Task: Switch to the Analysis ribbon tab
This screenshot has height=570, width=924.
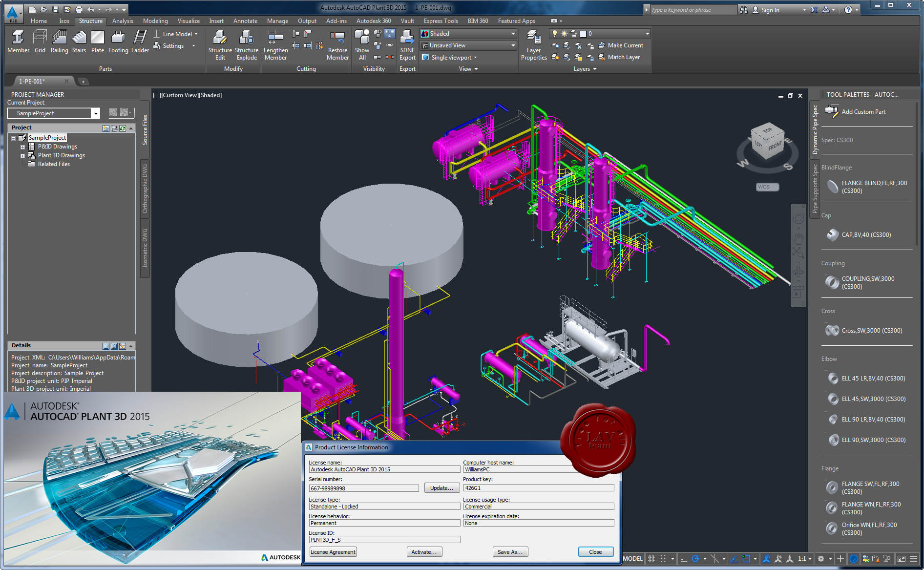Action: [123, 21]
